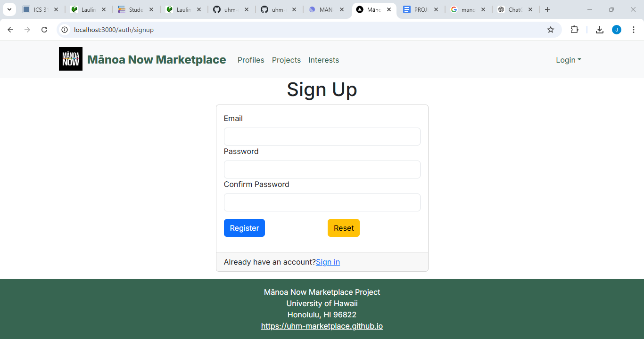
Task: Open a new tab with plus button
Action: [547, 9]
